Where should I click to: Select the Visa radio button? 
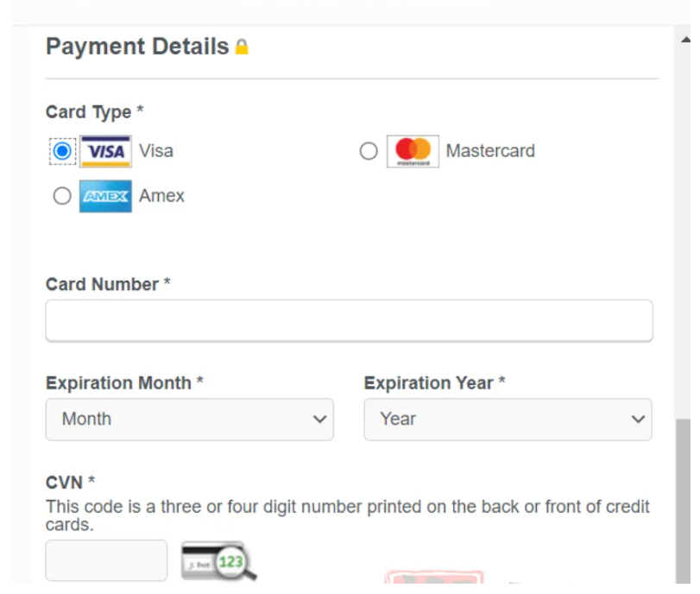[x=62, y=151]
